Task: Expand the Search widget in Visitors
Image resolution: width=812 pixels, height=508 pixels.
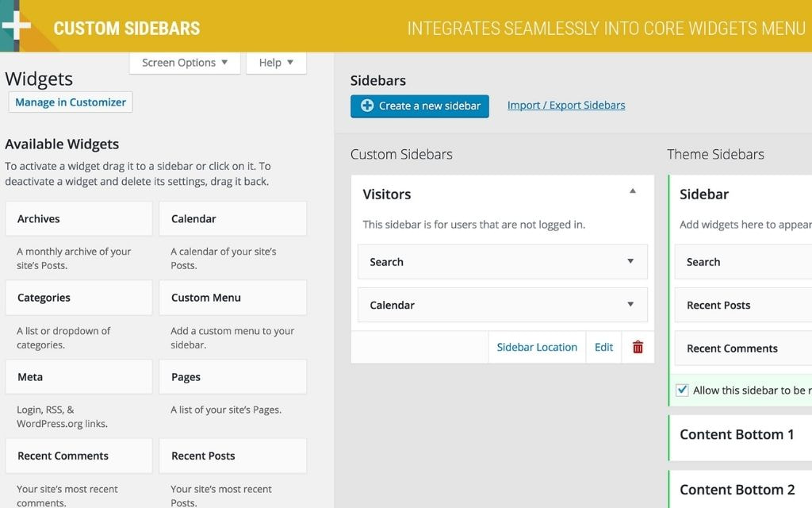Action: click(630, 261)
